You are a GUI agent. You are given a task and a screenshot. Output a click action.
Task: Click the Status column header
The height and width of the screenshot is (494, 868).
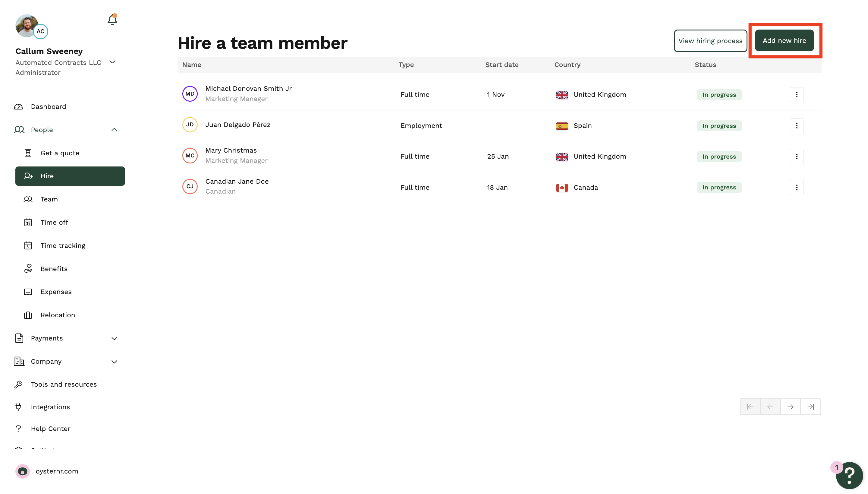point(705,65)
